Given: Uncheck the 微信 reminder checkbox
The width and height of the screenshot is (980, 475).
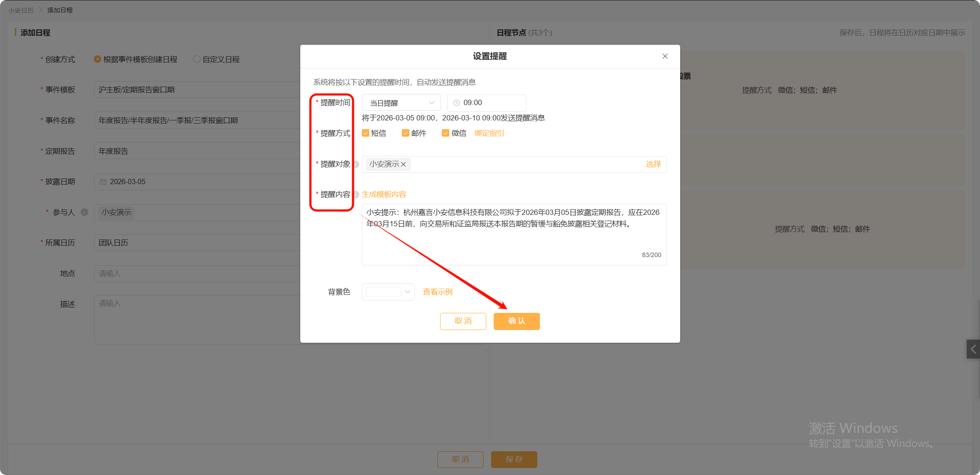Looking at the screenshot, I should (445, 133).
